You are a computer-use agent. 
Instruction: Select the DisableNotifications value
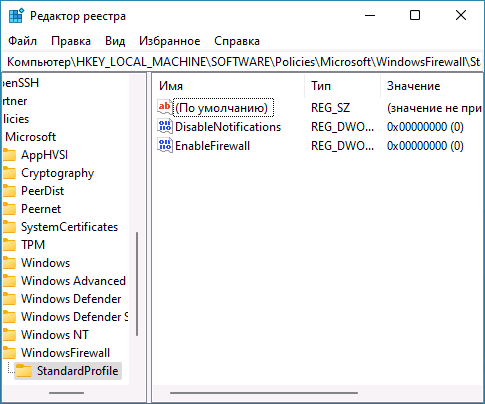pos(228,127)
